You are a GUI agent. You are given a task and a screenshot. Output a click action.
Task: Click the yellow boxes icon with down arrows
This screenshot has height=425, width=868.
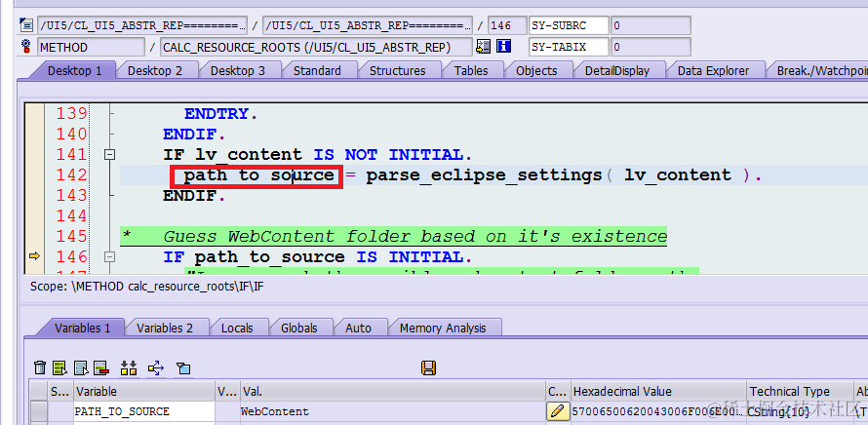(x=129, y=367)
